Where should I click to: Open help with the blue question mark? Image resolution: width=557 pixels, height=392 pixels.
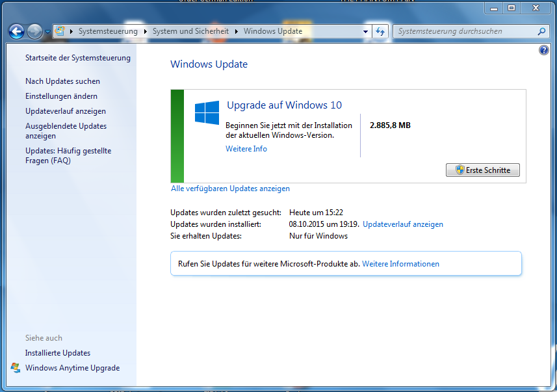click(x=543, y=50)
